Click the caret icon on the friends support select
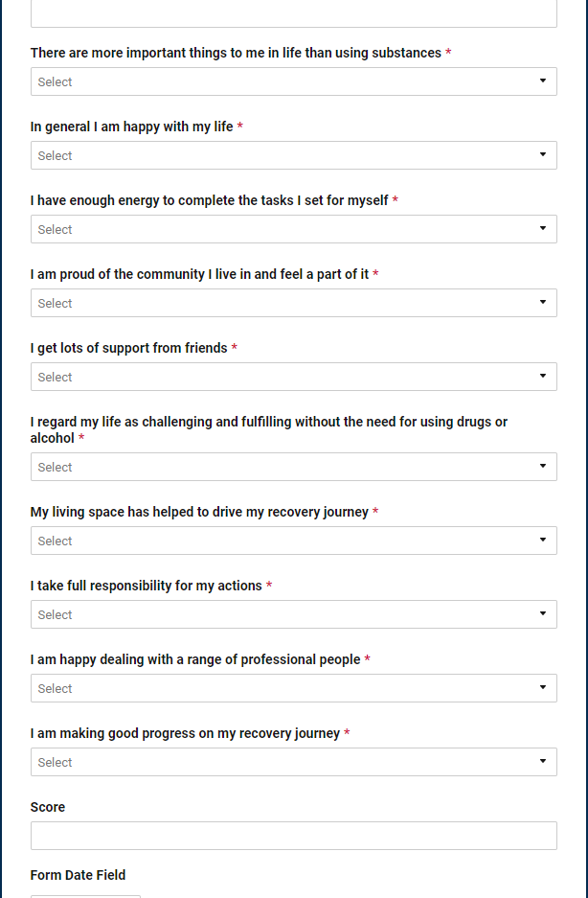 click(544, 377)
